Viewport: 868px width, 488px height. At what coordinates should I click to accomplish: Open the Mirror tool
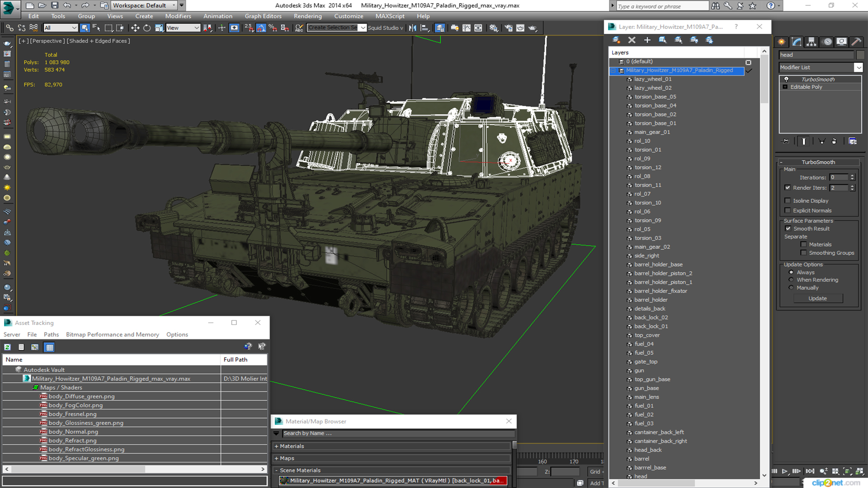[x=412, y=28]
